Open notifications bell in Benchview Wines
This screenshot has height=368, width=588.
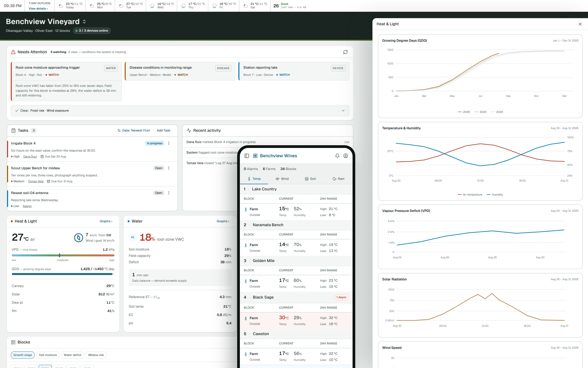coord(337,156)
